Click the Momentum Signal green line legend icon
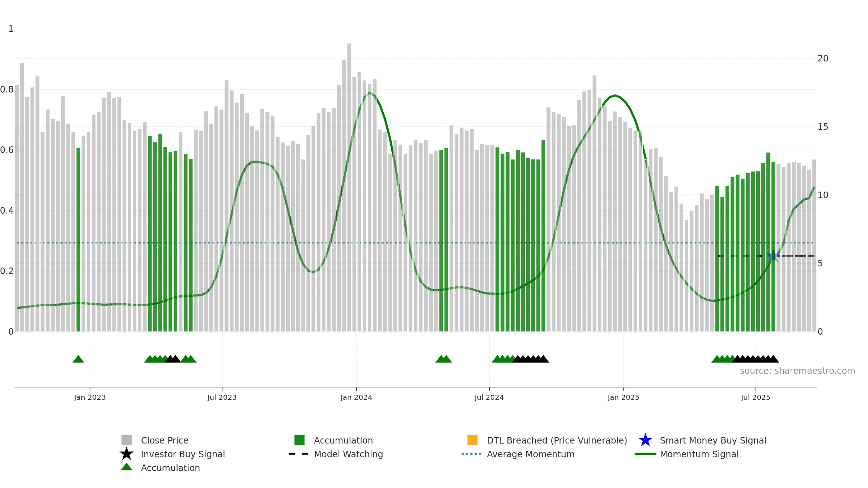Screen dimensions: 868x488 point(645,454)
